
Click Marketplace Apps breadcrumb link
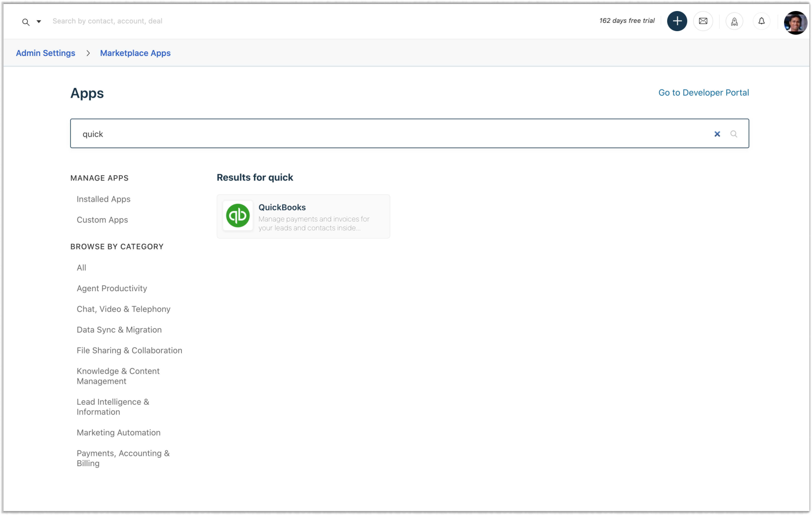tap(135, 53)
